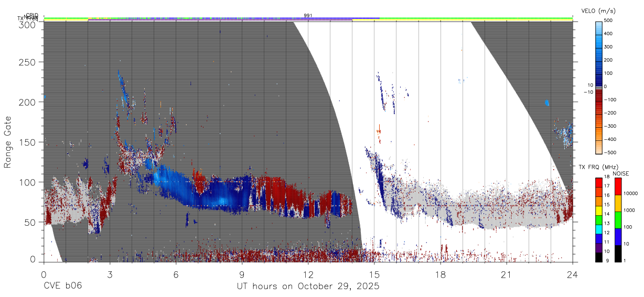
Task: Click the 400 label on velocity colorbar
Action: (x=609, y=34)
